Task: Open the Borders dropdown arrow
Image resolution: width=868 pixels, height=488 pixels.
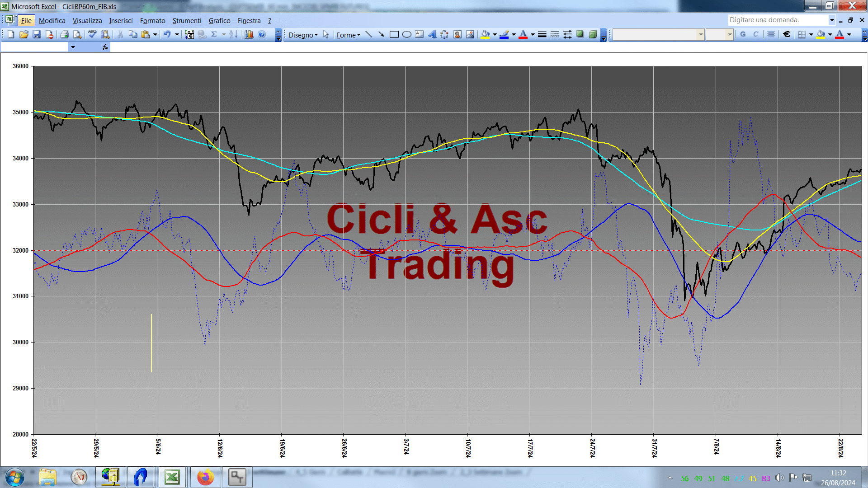Action: [x=811, y=34]
